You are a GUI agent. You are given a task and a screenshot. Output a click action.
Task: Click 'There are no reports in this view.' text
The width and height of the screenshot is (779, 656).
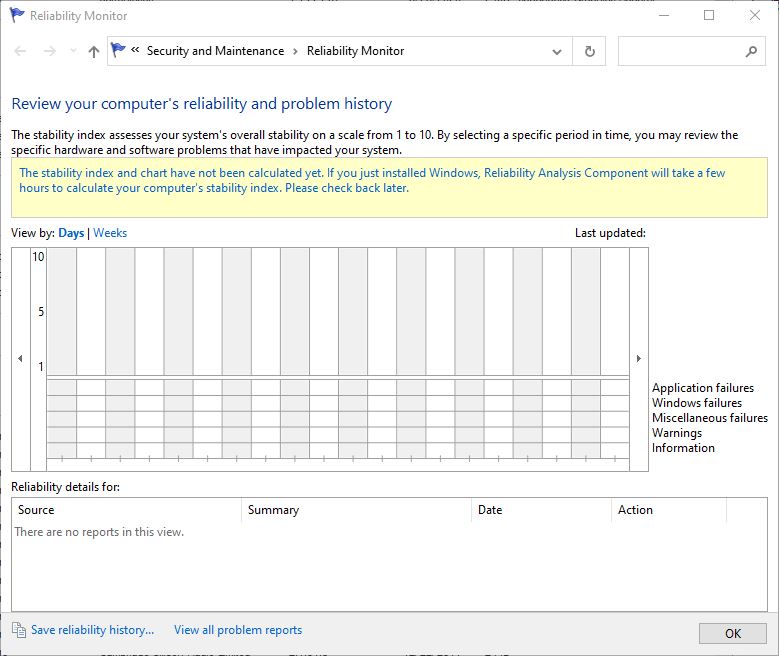click(x=99, y=532)
